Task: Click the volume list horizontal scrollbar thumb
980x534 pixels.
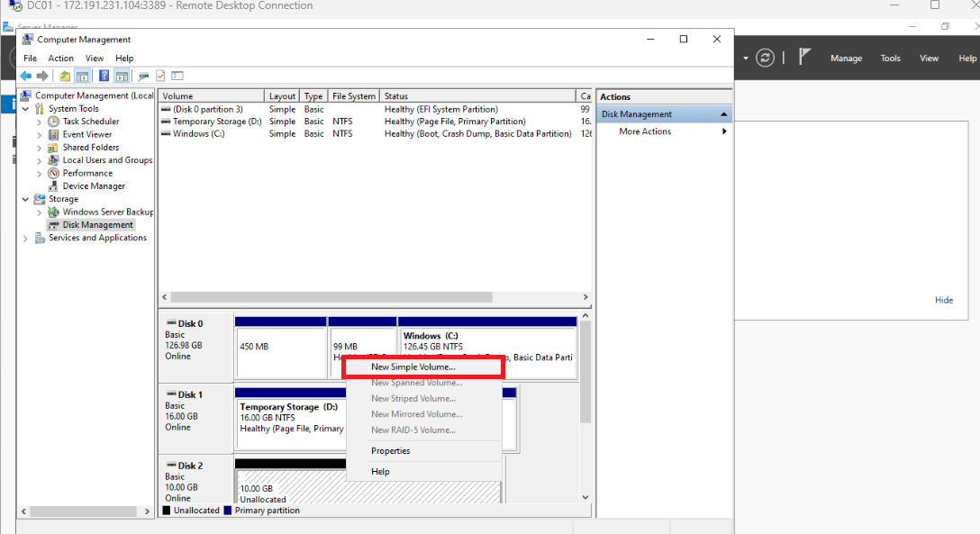Action: pos(331,297)
